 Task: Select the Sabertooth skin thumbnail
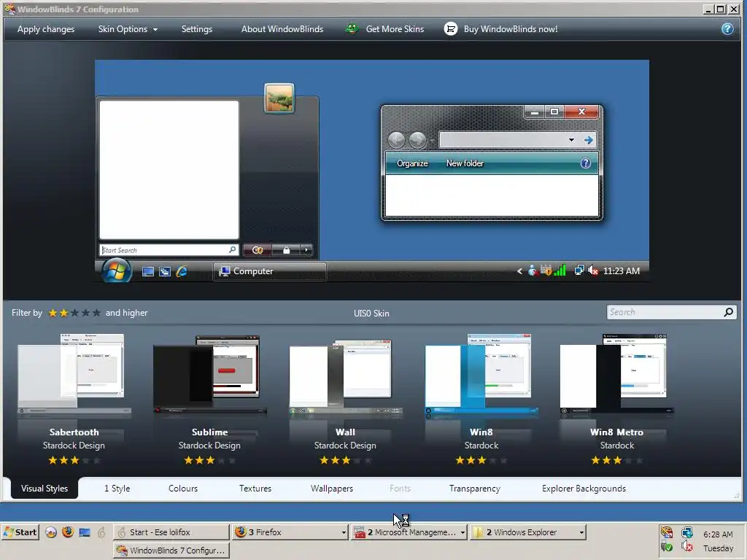pos(74,376)
